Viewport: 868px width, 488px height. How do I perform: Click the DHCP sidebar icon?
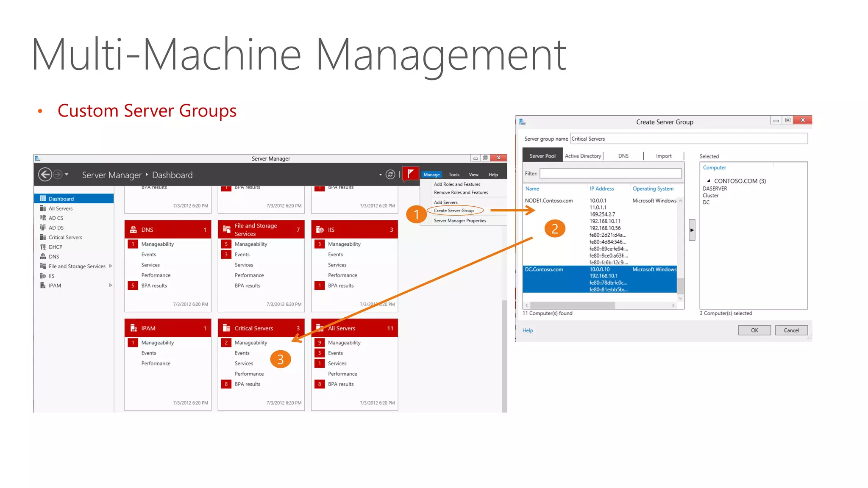[x=43, y=247]
